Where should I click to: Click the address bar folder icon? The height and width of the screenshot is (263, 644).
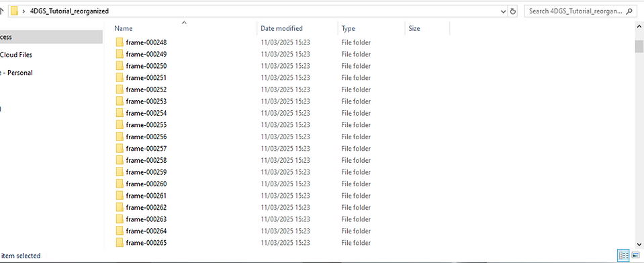14,11
